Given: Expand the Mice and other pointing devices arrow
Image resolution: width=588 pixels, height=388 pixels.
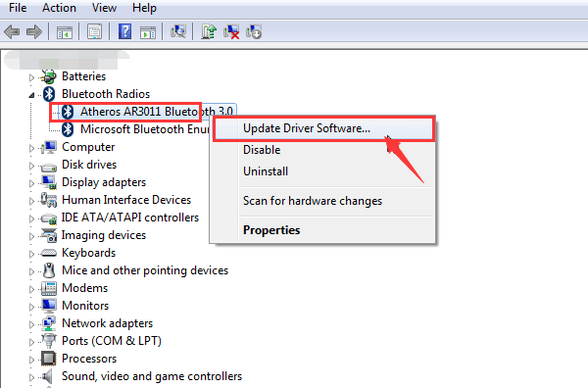Looking at the screenshot, I should [x=31, y=271].
